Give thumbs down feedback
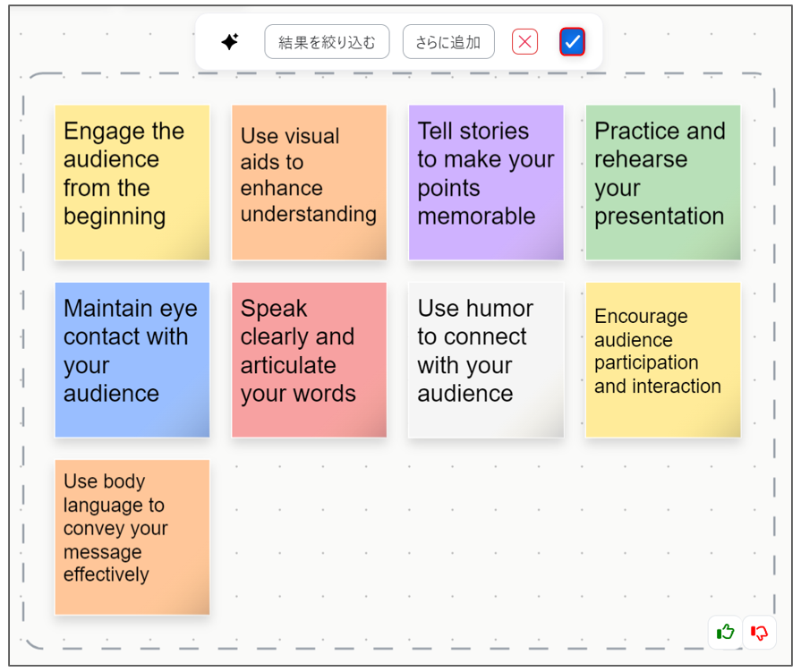 tap(759, 632)
